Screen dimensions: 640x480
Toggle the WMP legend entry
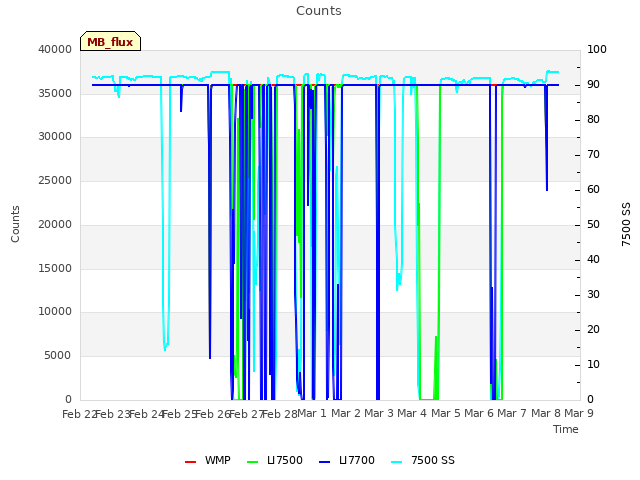click(208, 460)
